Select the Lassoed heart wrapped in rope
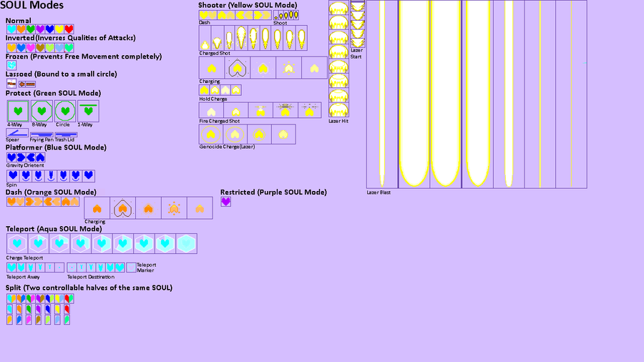Viewport: 644px width, 362px height. point(11,84)
